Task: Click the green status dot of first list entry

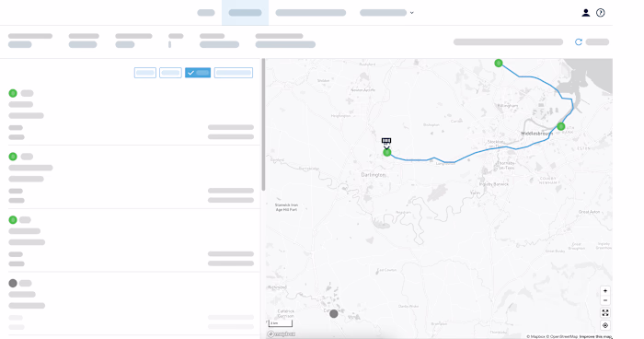Action: coord(13,93)
